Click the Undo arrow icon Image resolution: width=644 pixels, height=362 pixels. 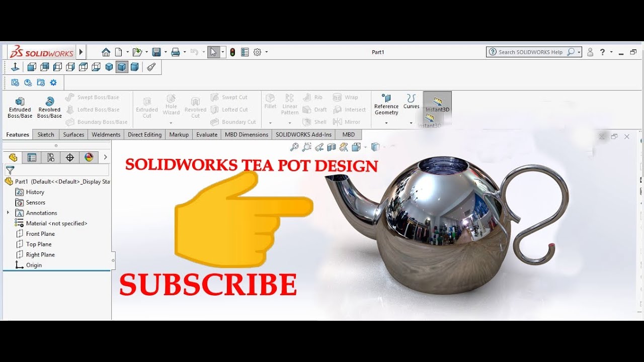(195, 52)
